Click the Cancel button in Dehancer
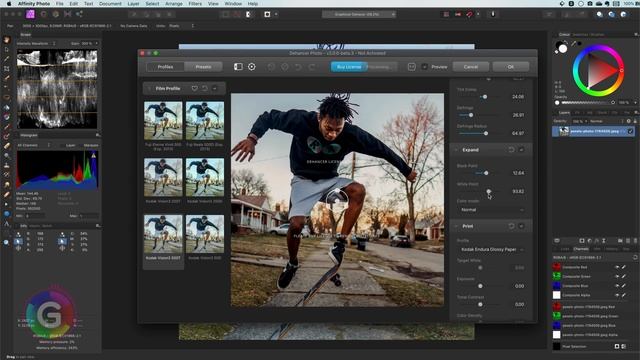 [x=471, y=67]
